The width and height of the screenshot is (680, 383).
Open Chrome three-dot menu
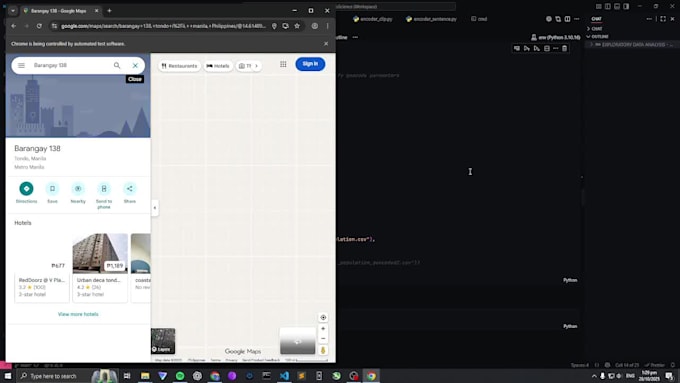point(327,26)
